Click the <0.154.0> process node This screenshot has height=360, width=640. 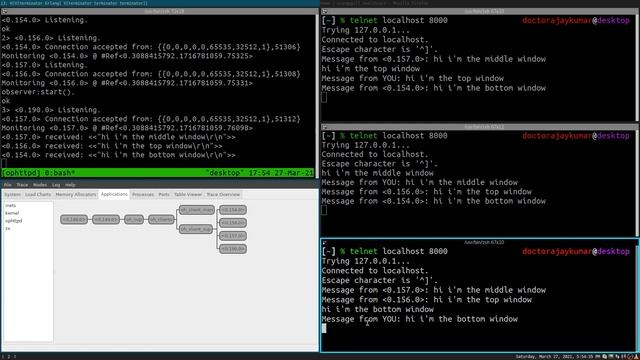[x=233, y=210]
